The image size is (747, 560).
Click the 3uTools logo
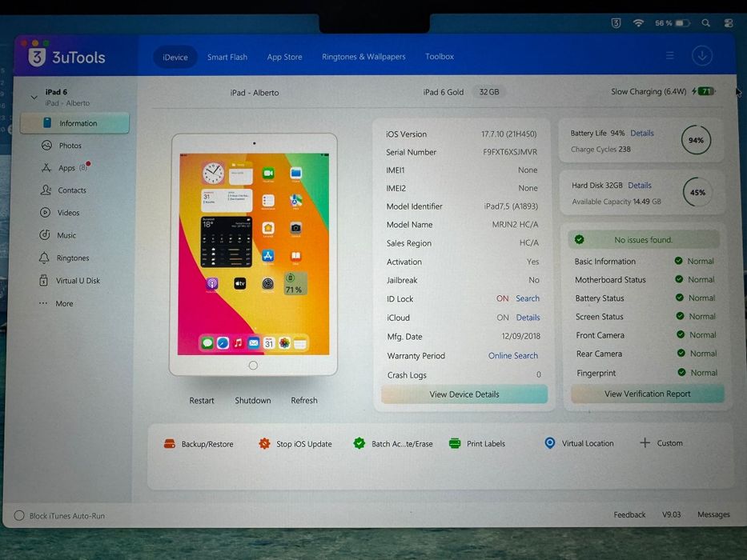pyautogui.click(x=67, y=57)
